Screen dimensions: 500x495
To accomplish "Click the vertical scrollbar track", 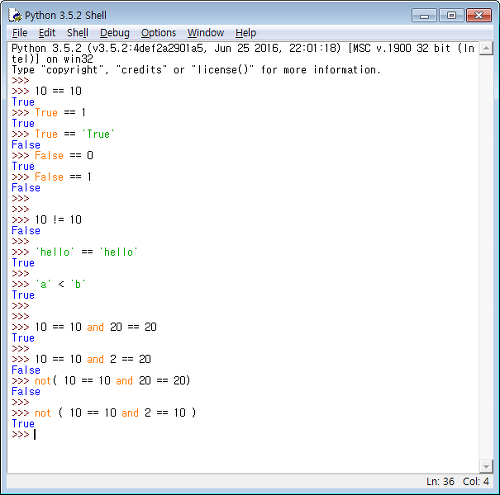I will pyautogui.click(x=486, y=257).
